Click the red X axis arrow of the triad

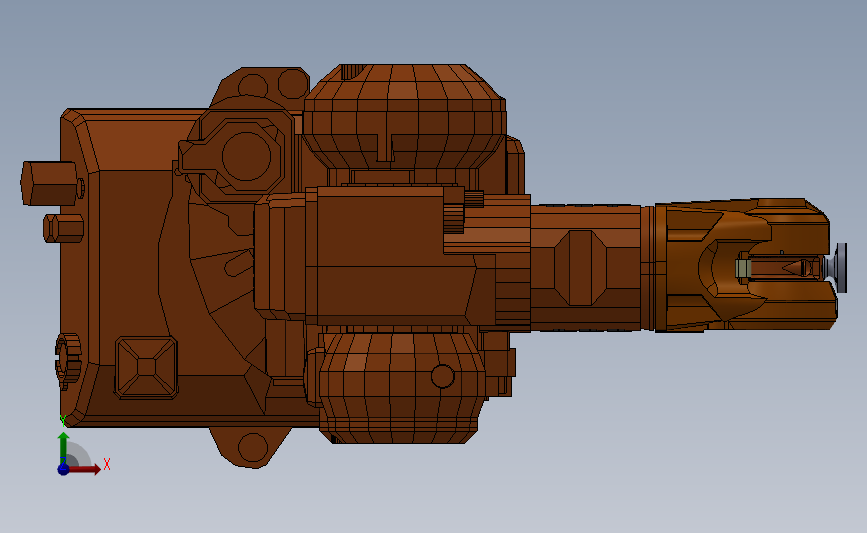point(86,469)
